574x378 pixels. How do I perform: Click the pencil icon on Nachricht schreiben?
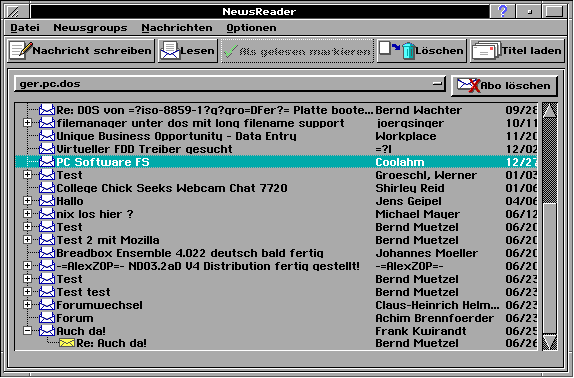pyautogui.click(x=20, y=50)
